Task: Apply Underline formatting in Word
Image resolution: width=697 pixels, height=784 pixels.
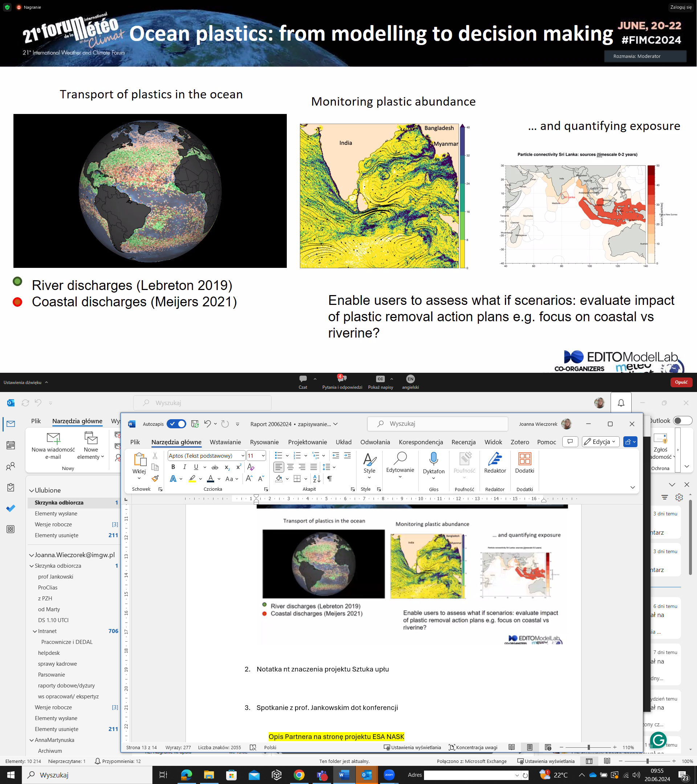Action: [x=196, y=467]
